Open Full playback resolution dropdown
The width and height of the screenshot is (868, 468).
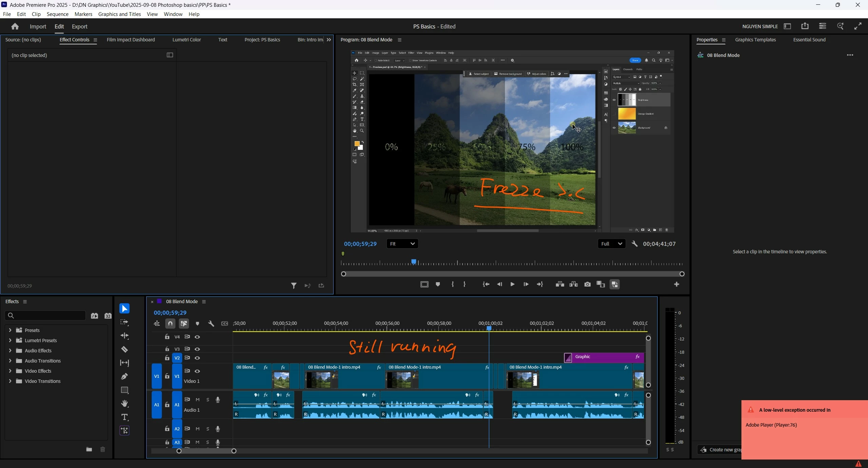[611, 243]
